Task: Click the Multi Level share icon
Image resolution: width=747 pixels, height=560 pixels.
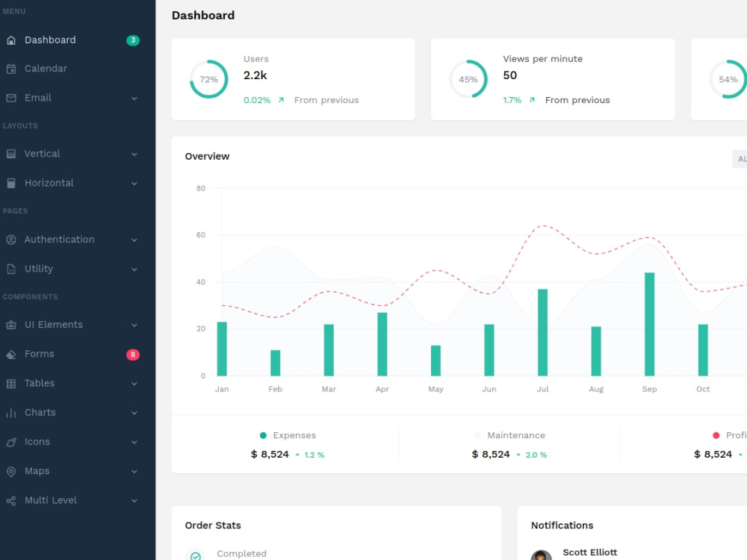Action: [x=11, y=501]
